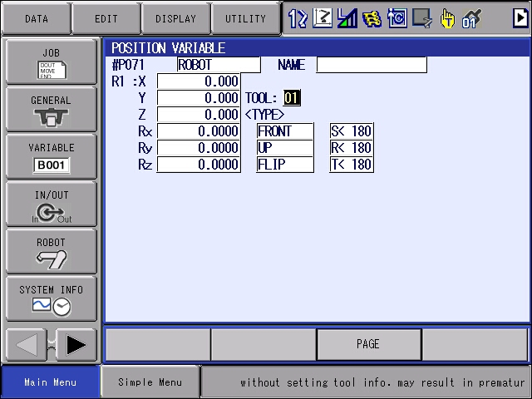Viewport: 532px width, 399px height.
Task: Click the yellow hand teach-mode status icon
Action: (448, 17)
